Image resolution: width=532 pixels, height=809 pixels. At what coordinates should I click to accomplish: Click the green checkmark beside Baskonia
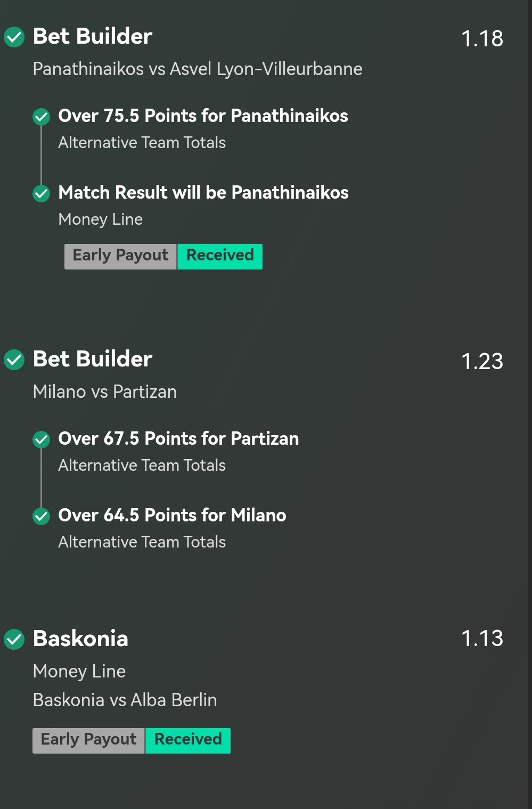pos(14,639)
